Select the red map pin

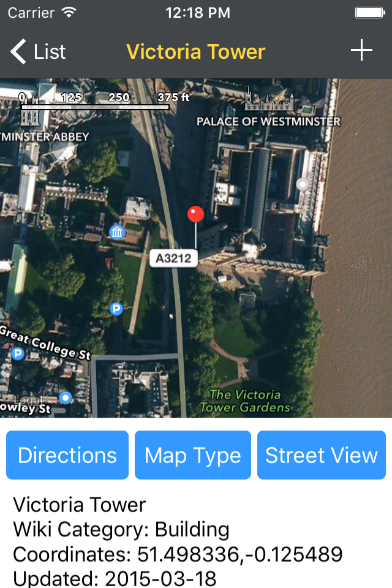[x=195, y=214]
